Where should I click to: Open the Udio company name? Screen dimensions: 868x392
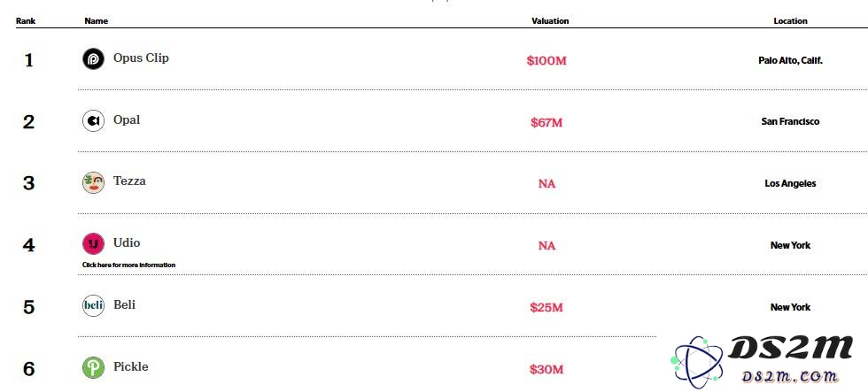pyautogui.click(x=127, y=242)
